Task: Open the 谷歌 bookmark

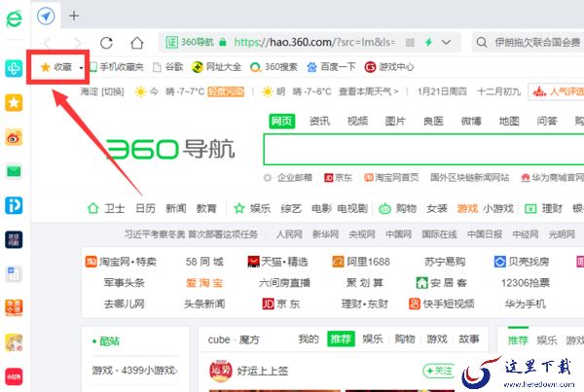Action: 168,67
